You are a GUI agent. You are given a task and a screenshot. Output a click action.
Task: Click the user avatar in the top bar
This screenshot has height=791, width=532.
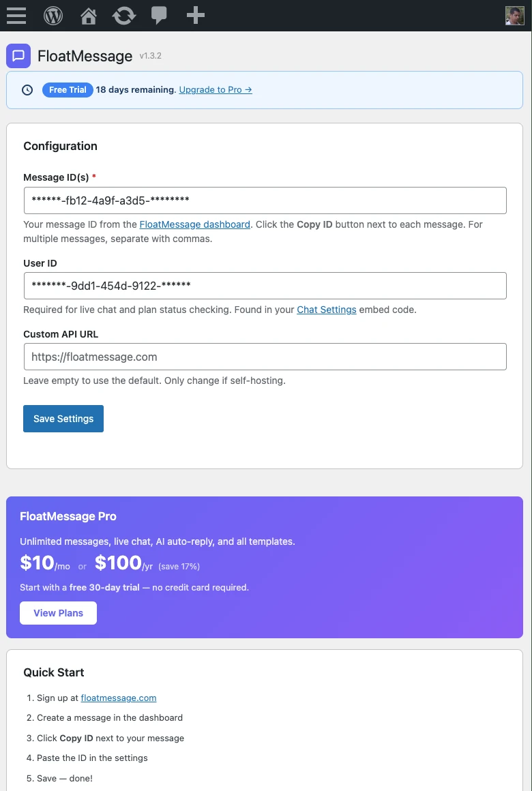[x=515, y=15]
